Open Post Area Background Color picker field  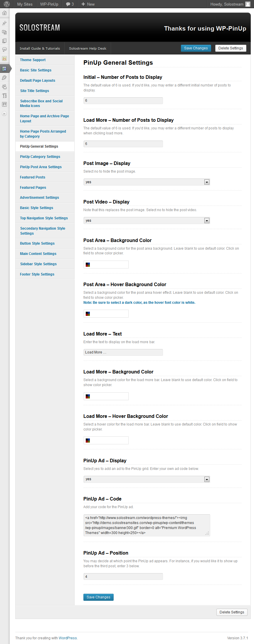[106, 265]
